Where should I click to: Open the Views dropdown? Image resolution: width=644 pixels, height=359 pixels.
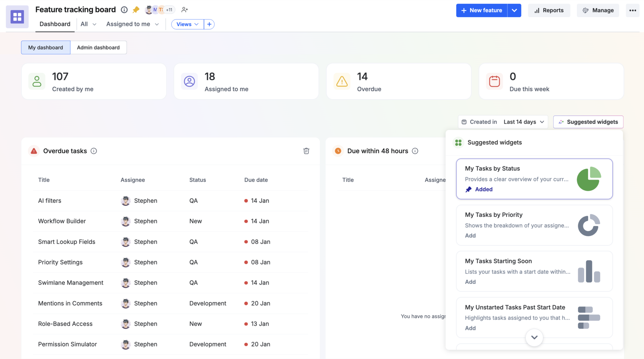[x=187, y=24]
